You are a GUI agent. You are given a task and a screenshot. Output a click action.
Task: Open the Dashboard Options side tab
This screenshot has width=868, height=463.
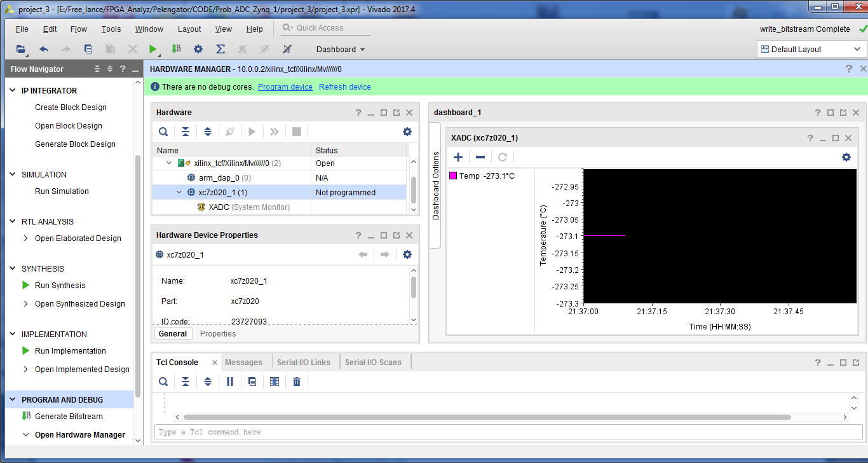(x=436, y=186)
